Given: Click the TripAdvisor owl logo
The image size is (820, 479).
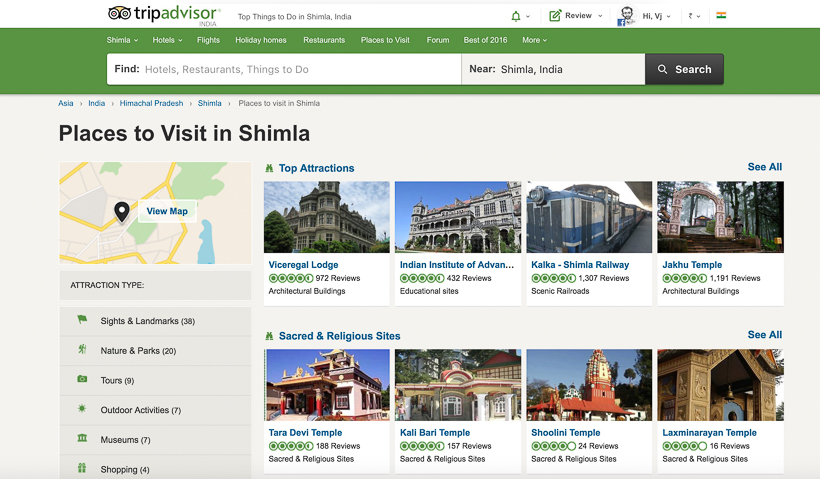Looking at the screenshot, I should (x=119, y=13).
